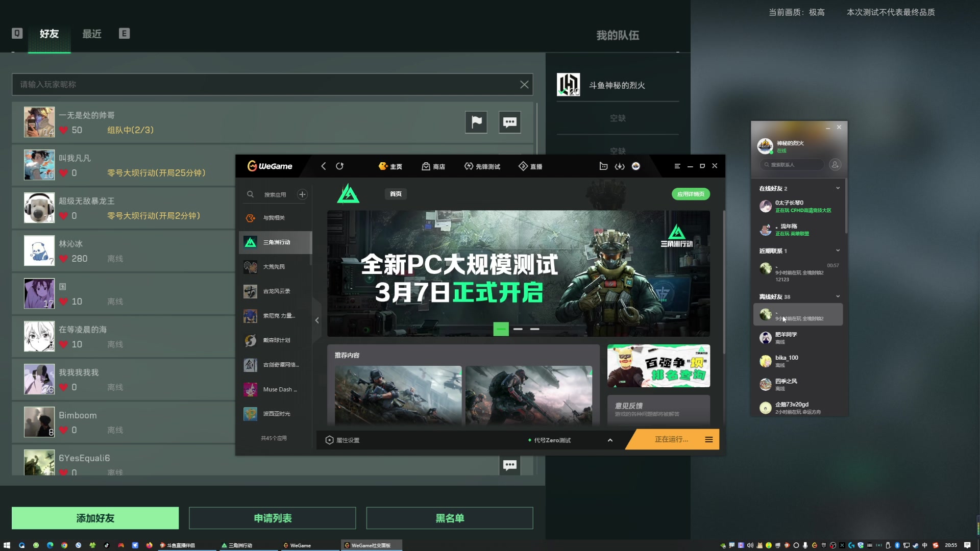Image resolution: width=980 pixels, height=551 pixels.
Task: Open chat icon for 6YesEquali6
Action: [510, 465]
